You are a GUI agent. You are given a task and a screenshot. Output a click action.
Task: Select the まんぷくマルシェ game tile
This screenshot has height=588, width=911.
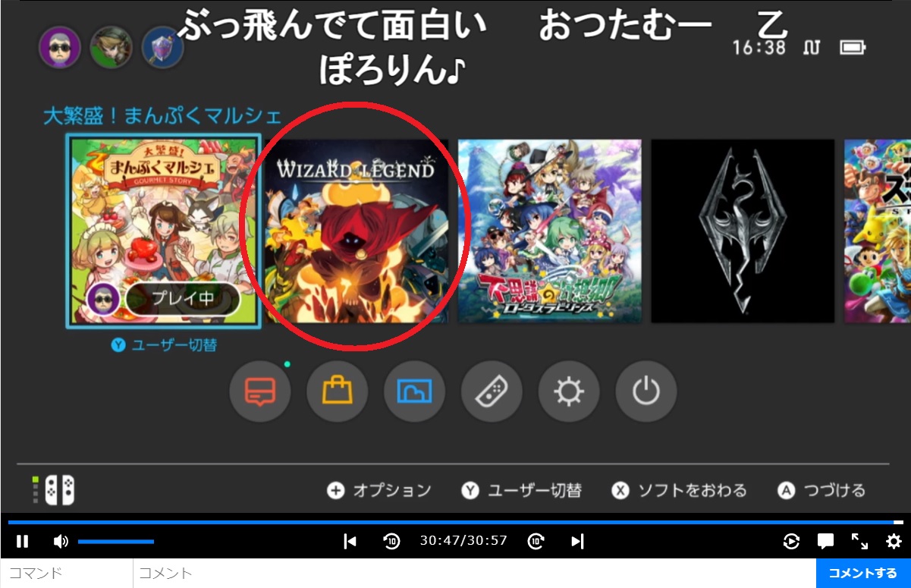tap(163, 231)
